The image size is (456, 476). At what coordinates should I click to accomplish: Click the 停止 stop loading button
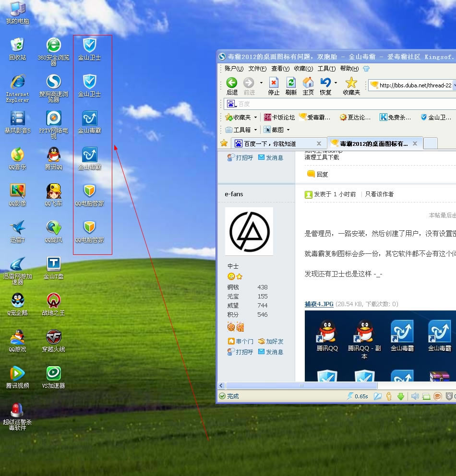274,86
